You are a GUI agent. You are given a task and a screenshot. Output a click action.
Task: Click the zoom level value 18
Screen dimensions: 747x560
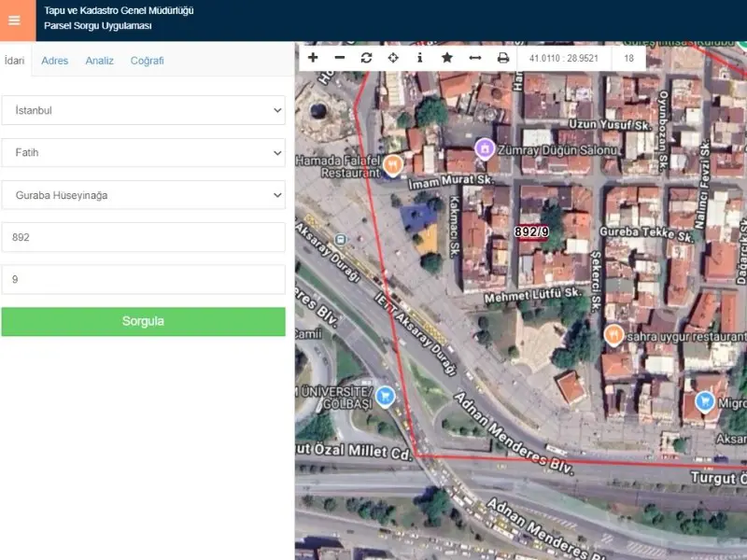click(x=628, y=58)
